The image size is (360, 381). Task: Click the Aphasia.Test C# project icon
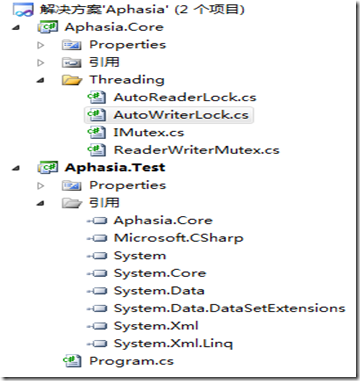click(x=48, y=167)
